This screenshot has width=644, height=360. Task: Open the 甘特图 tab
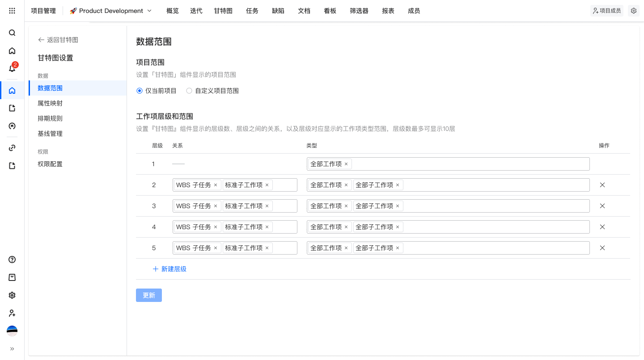[223, 11]
